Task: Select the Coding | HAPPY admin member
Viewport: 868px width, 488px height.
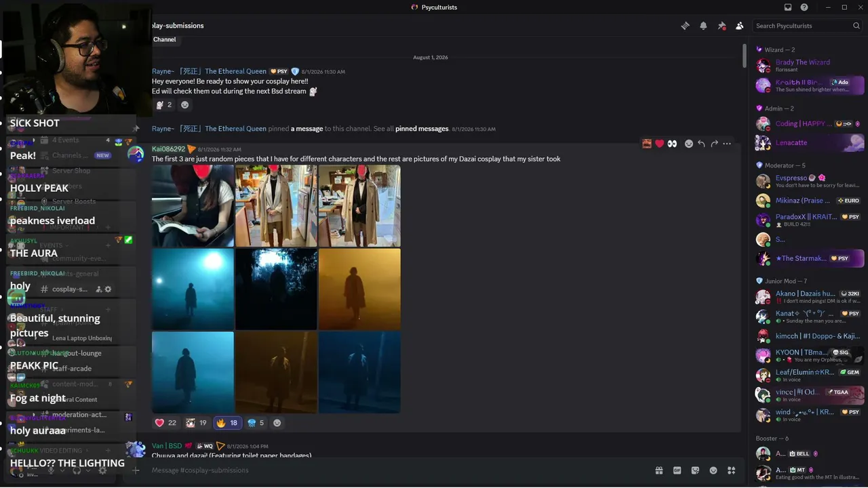Action: pyautogui.click(x=810, y=124)
